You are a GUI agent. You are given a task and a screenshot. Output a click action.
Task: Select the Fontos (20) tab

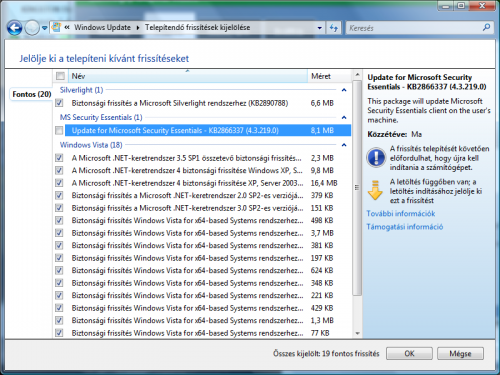(x=31, y=94)
